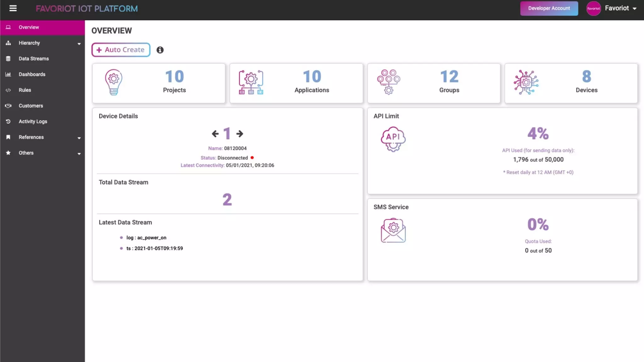
Task: Open Dashboards in the sidebar
Action: tap(32, 74)
